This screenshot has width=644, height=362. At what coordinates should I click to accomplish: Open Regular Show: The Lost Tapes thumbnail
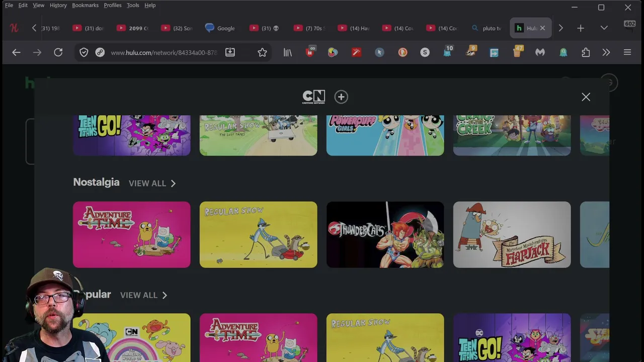(x=259, y=135)
